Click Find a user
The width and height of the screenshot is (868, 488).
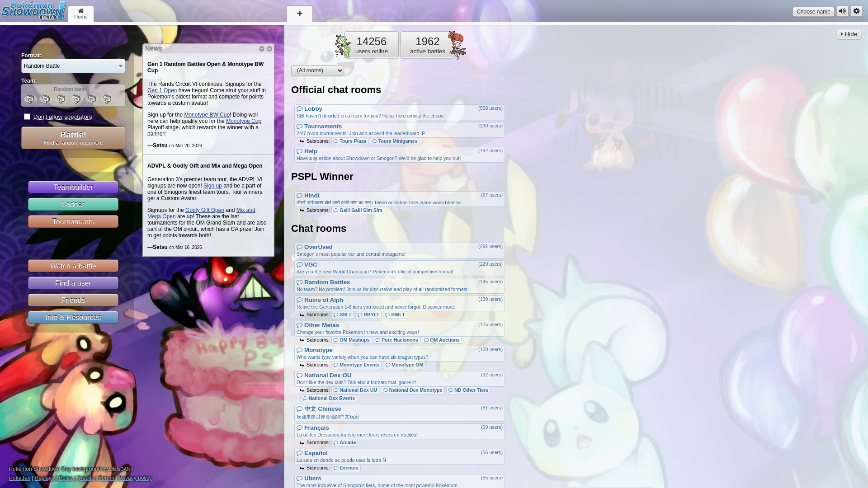point(73,283)
